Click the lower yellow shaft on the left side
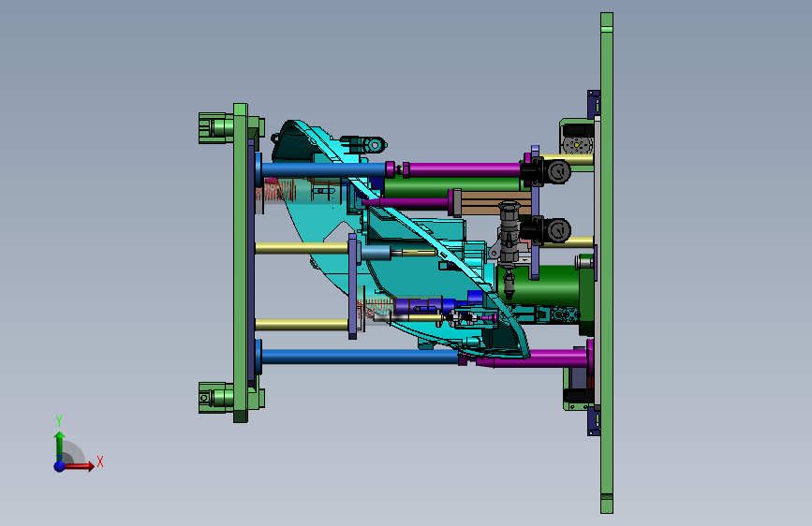 click(302, 325)
